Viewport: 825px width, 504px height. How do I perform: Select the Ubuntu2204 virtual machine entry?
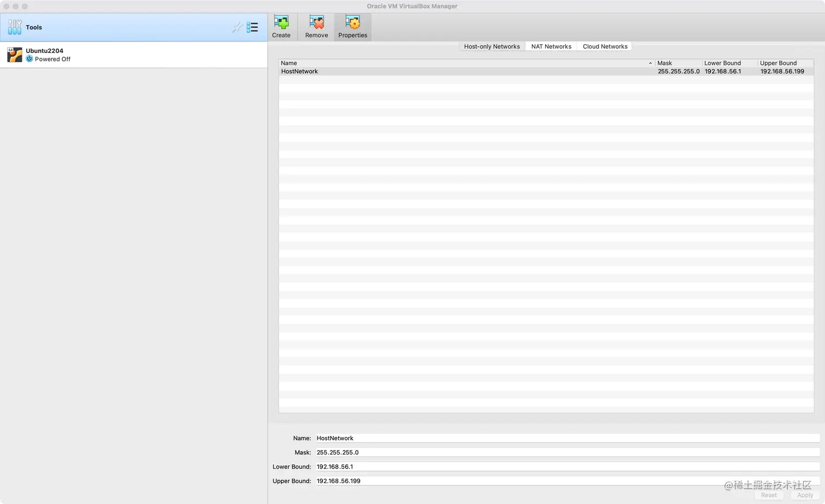[134, 55]
